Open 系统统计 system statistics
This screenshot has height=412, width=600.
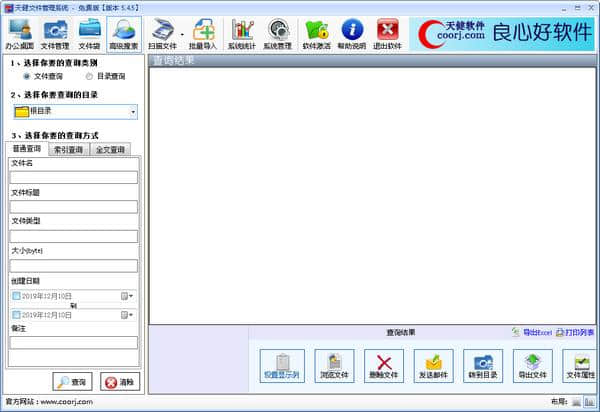tap(242, 34)
